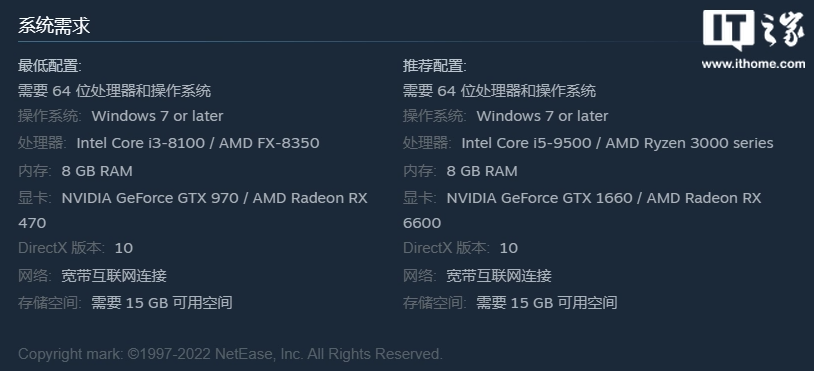Click the minimum Windows 7 or later text
This screenshot has height=371, width=814.
(x=157, y=116)
